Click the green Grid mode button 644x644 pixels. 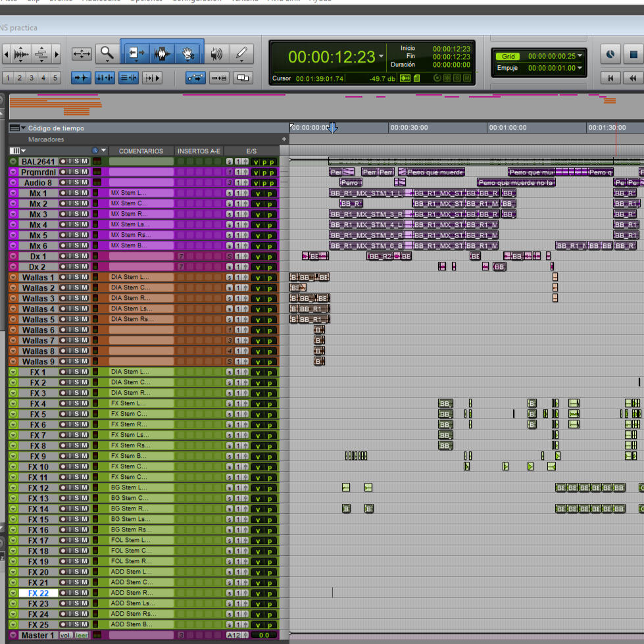click(508, 57)
